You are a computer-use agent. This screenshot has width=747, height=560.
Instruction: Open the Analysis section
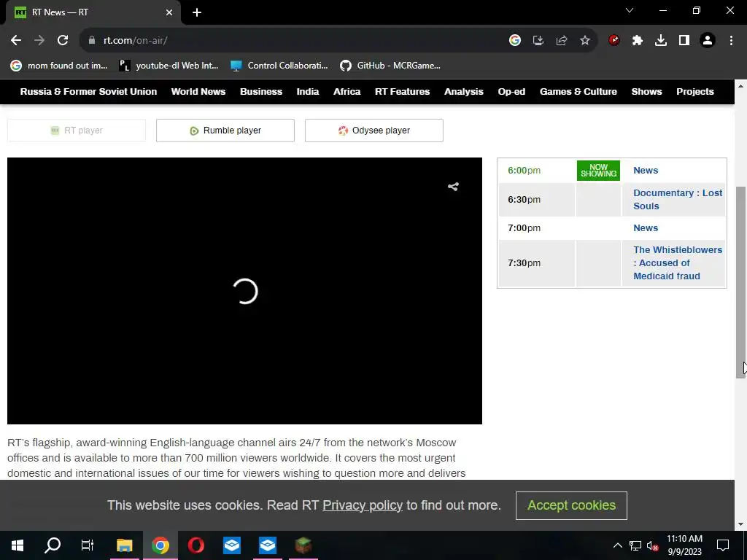(463, 91)
